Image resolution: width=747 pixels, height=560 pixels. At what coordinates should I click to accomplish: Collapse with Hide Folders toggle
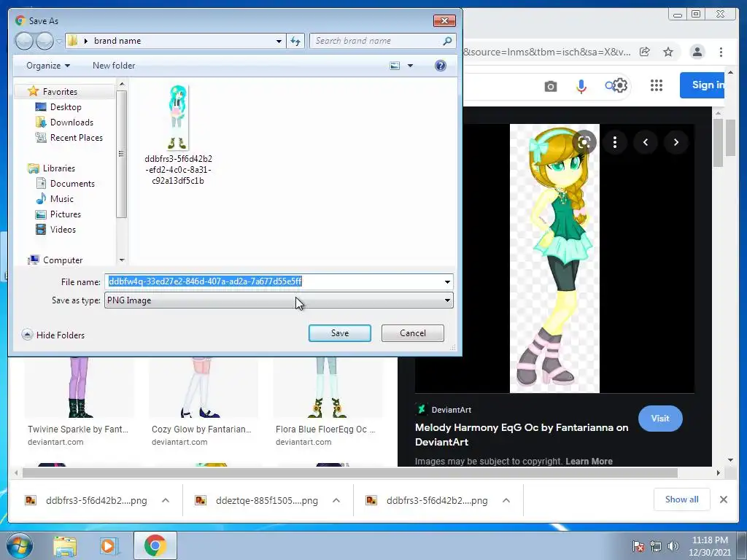coord(53,335)
